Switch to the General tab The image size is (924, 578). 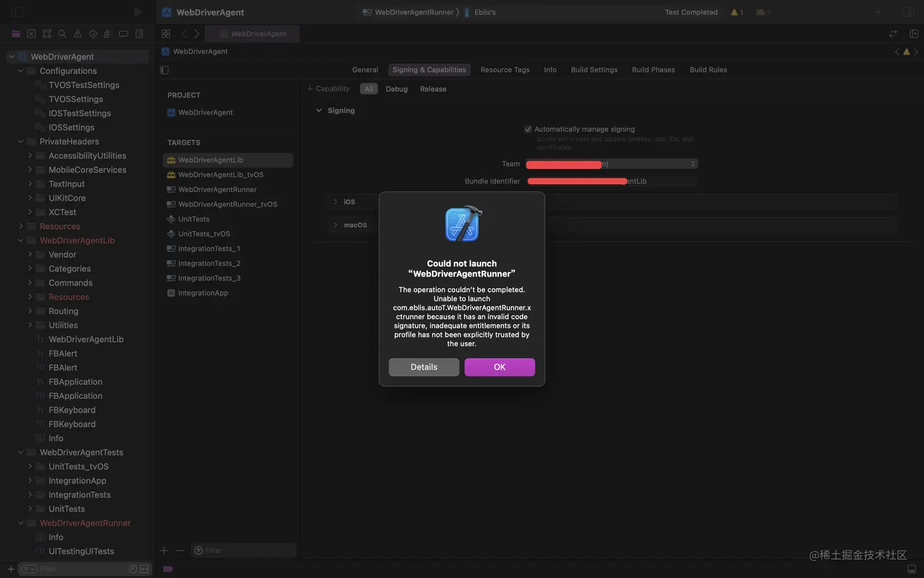pos(365,70)
